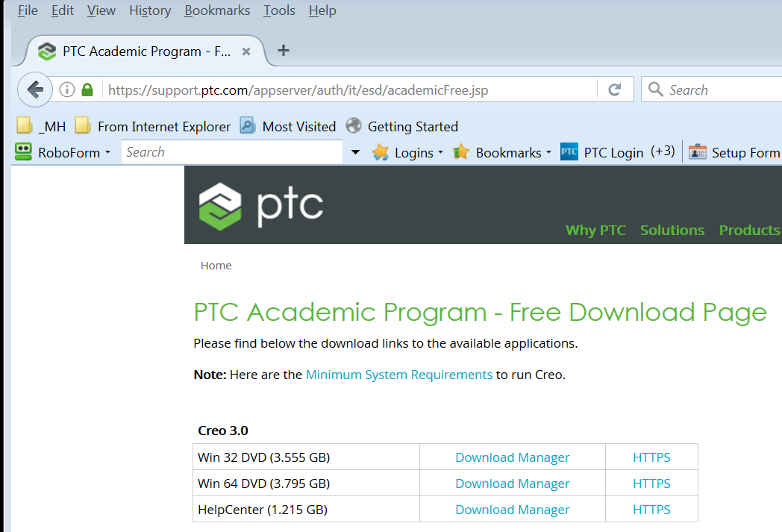Click HTTPS link for Win 64 DVD
Screen dimensions: 782x532
click(651, 484)
